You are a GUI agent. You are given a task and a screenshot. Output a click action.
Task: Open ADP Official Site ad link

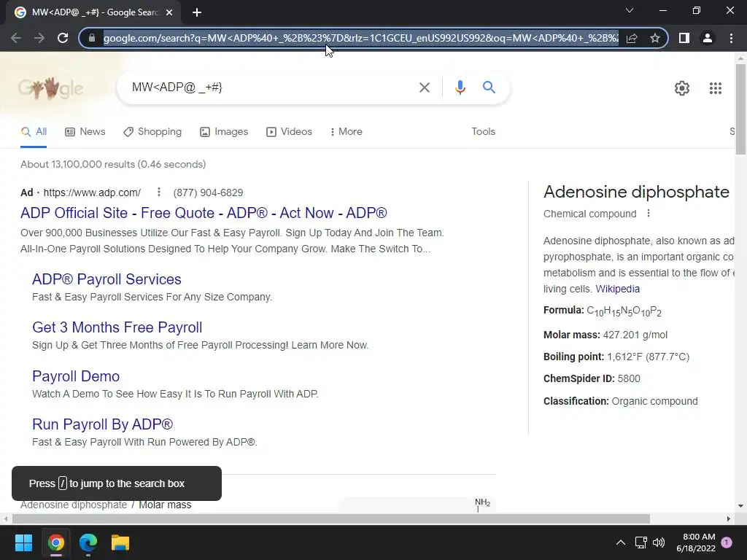tap(204, 213)
